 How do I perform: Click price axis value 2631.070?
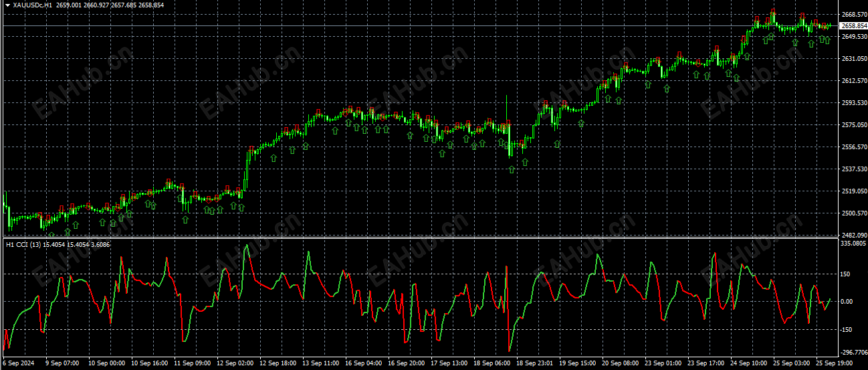coord(853,59)
